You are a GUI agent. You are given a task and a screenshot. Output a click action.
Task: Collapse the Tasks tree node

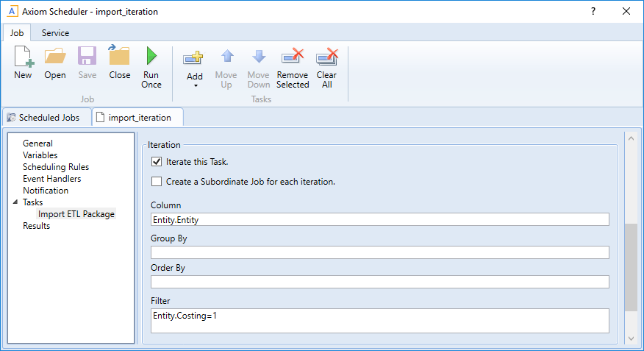[x=15, y=202]
